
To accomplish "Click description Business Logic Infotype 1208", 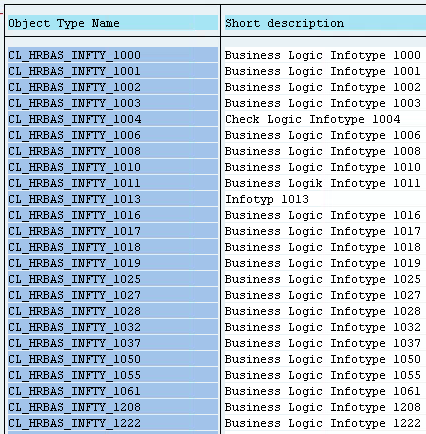I will 323,407.
